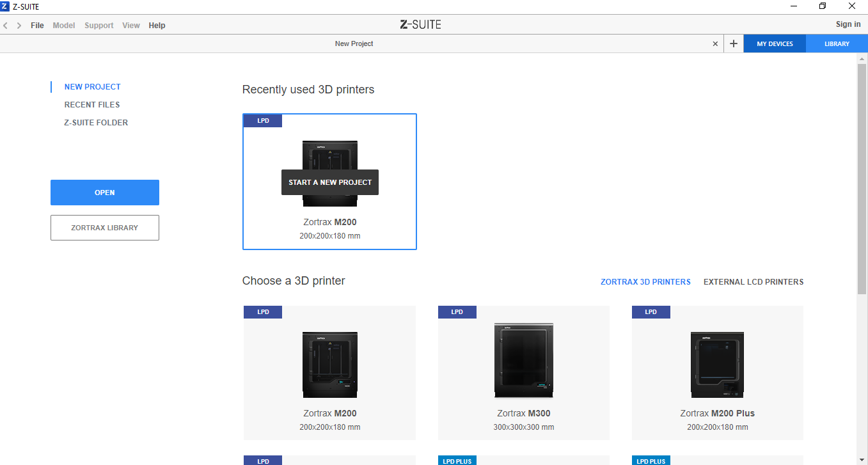
Task: Open the View menu
Action: 131,26
